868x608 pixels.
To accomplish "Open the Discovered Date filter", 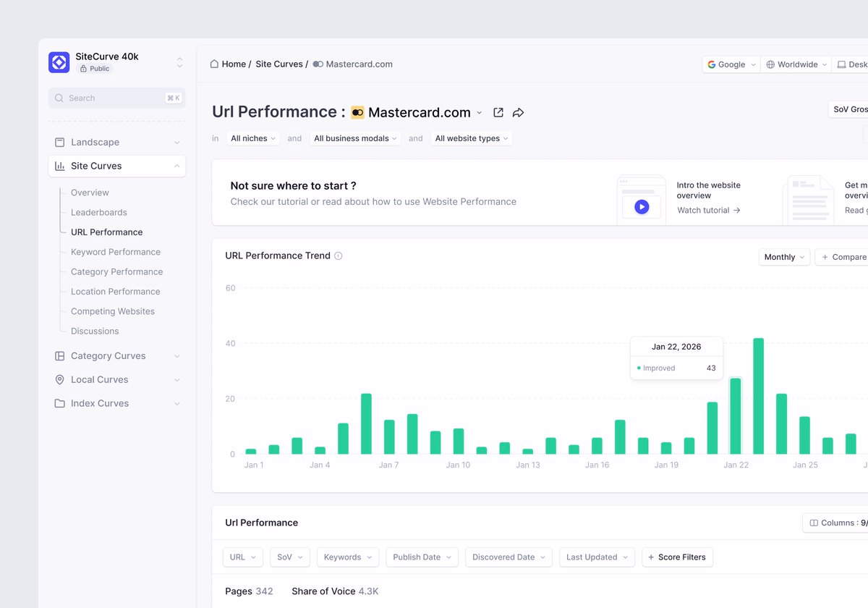I will coord(509,557).
